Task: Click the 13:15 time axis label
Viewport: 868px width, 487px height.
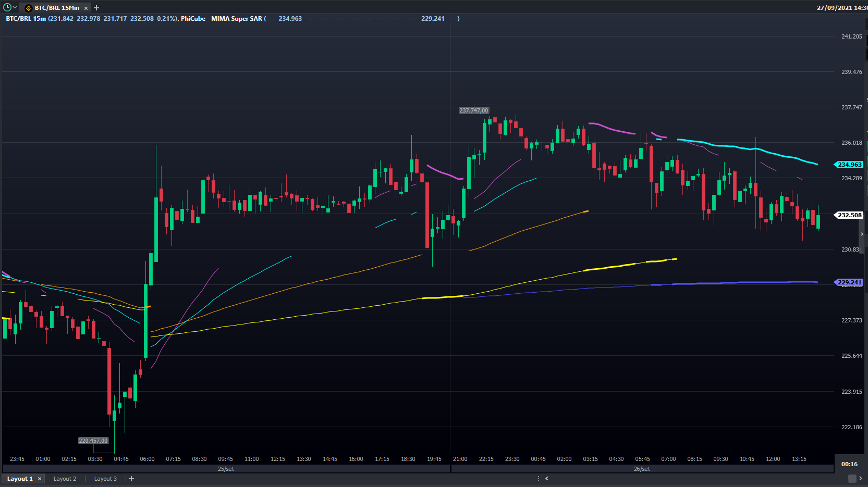Action: pos(799,459)
